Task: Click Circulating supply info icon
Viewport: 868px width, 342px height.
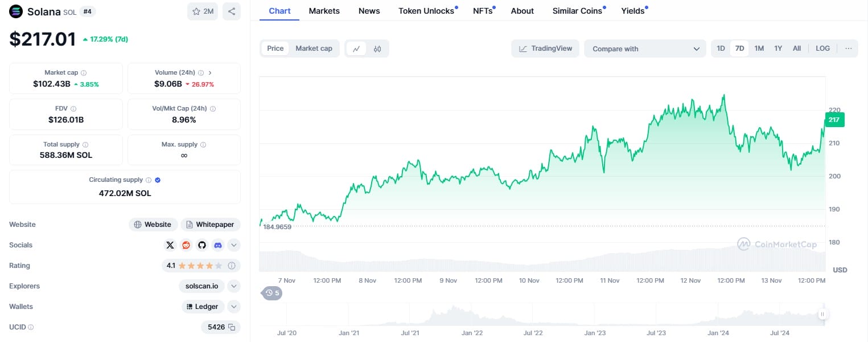Action: tap(149, 180)
